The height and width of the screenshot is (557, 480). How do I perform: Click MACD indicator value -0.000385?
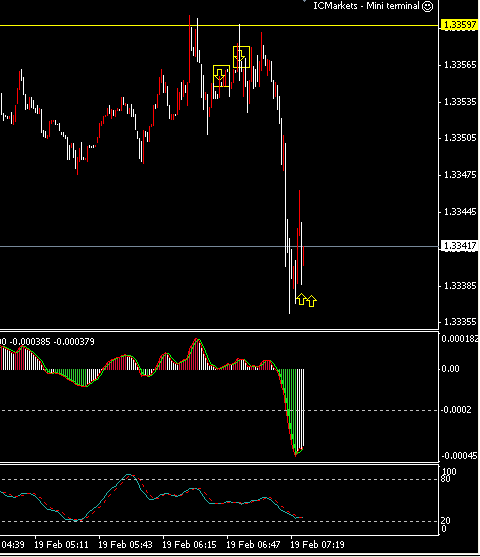(29, 342)
